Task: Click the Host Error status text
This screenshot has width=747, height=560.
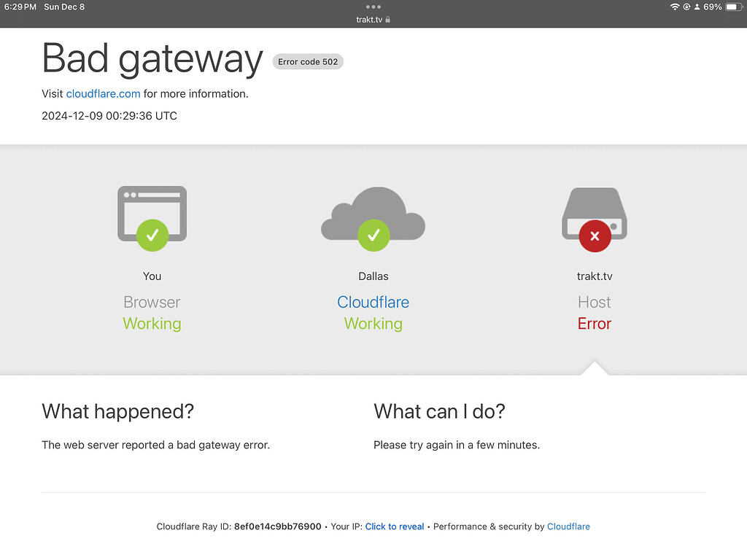Action: [x=594, y=324]
